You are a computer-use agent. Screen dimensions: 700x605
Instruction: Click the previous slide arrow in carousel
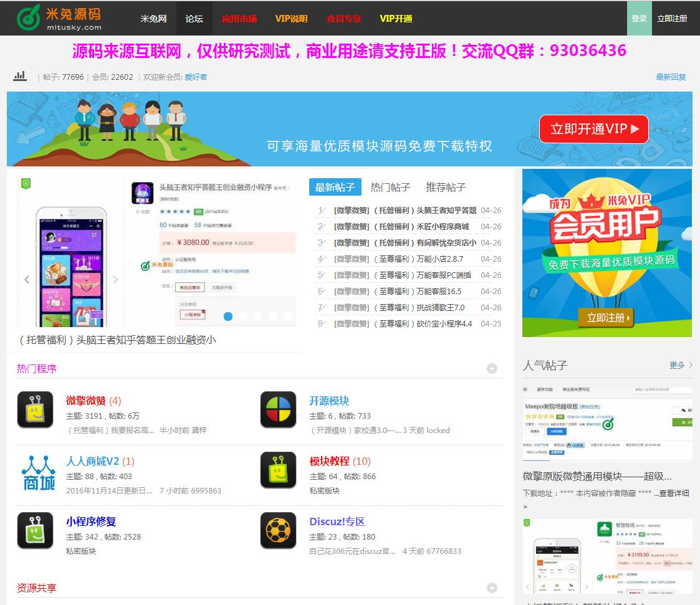pos(27,279)
